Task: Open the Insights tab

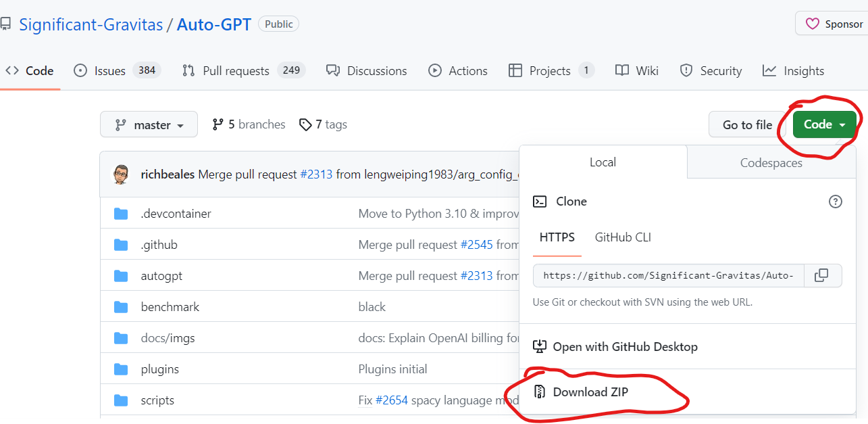Action: point(793,70)
